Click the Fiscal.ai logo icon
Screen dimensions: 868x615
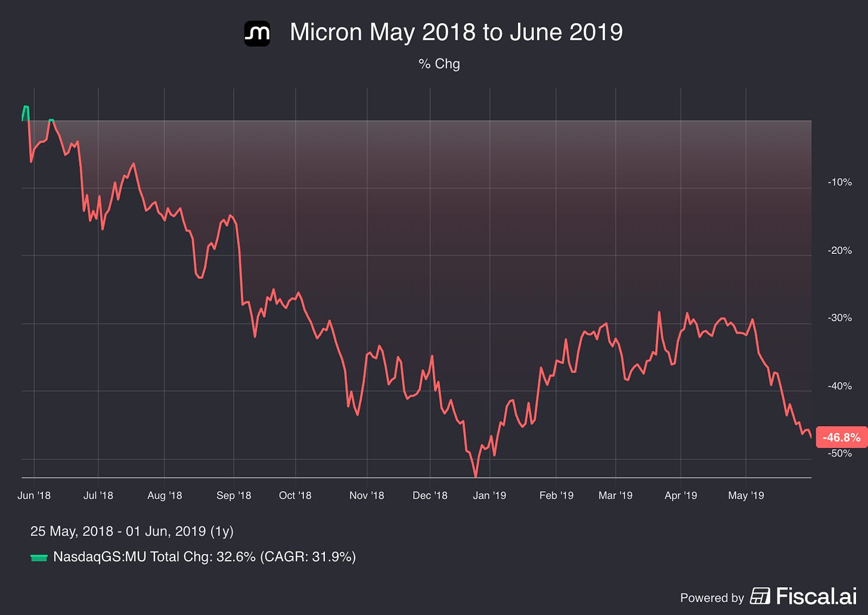coord(760,596)
